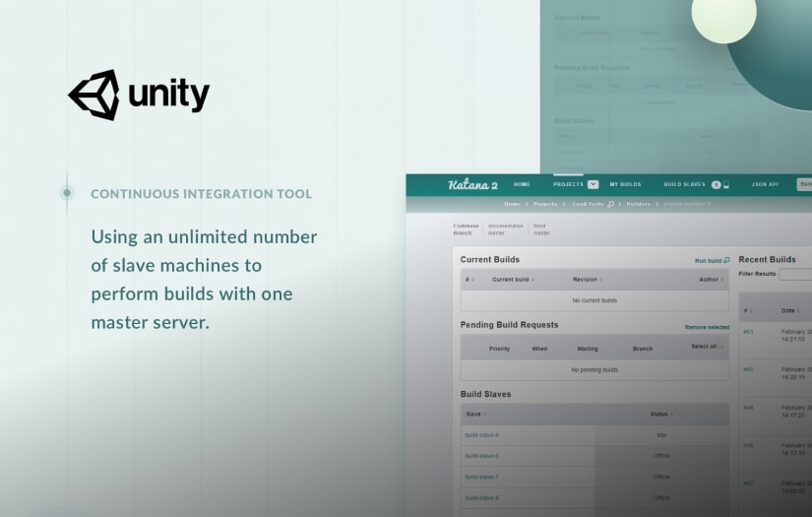Click the Filter Results input field

795,274
